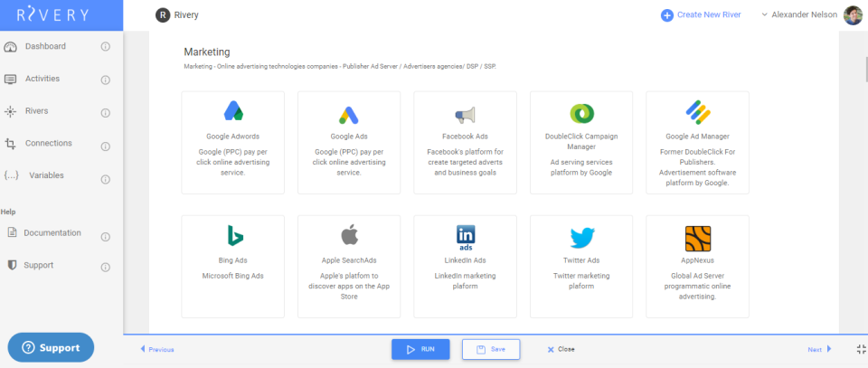Select the Google Adwords logo
The image size is (868, 368).
pos(233,111)
